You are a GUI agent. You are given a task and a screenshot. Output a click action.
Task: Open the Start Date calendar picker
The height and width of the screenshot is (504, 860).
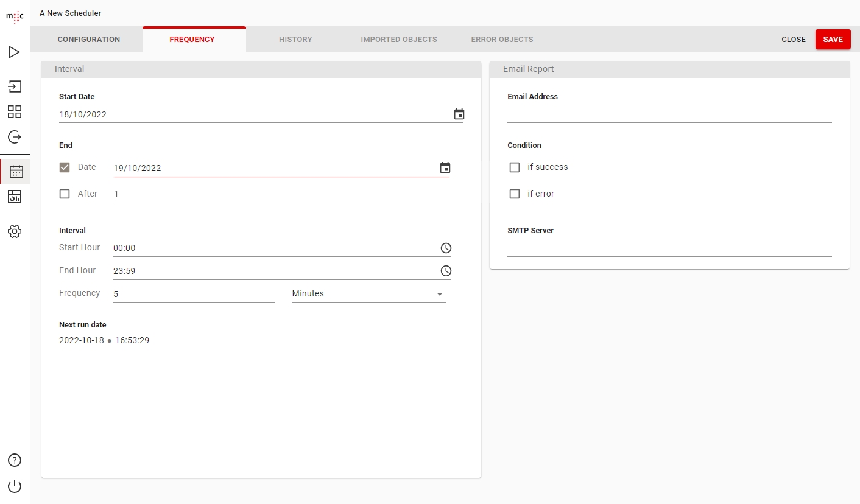(x=459, y=114)
